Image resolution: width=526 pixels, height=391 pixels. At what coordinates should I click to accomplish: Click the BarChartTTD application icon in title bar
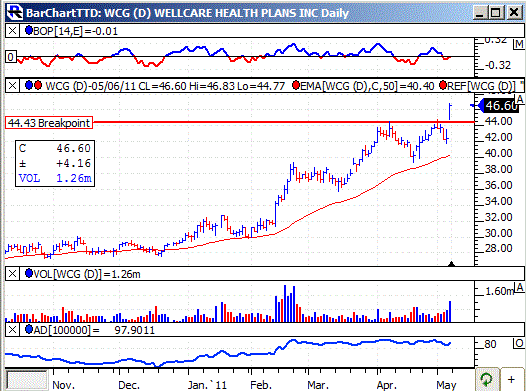tap(14, 12)
